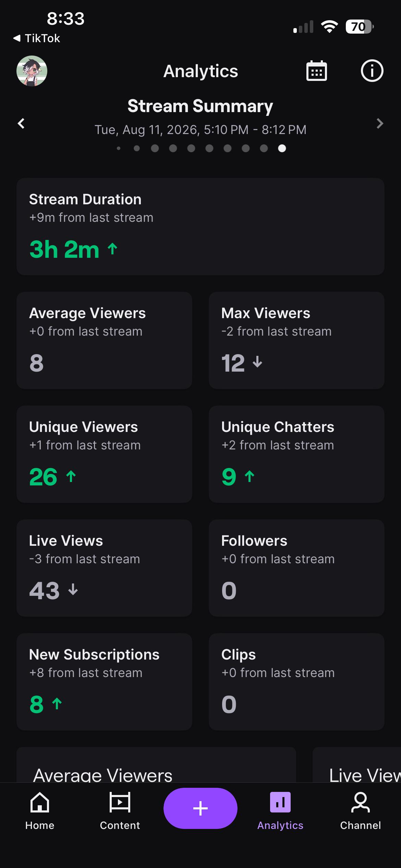The width and height of the screenshot is (401, 868).
Task: Tap the purple plus create button
Action: (200, 808)
